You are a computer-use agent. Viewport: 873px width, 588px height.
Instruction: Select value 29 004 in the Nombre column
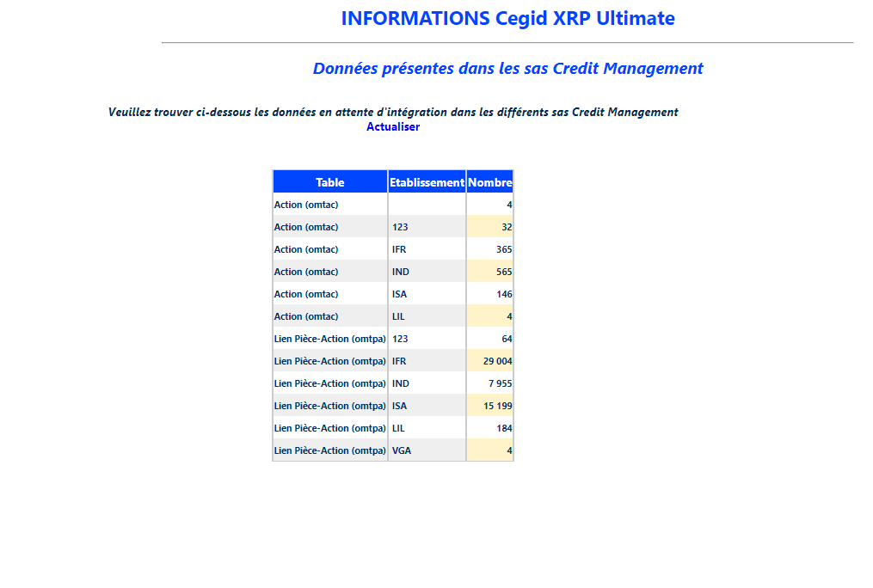coord(490,361)
